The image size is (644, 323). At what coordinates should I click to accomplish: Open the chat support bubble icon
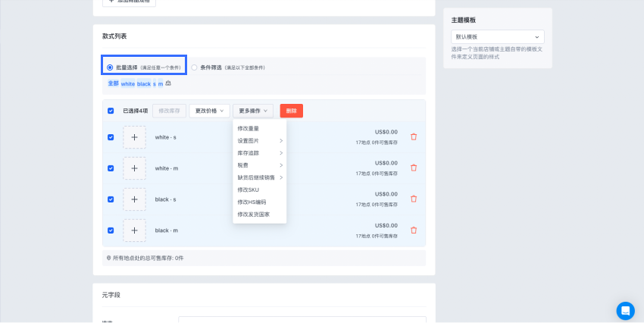[x=625, y=311]
